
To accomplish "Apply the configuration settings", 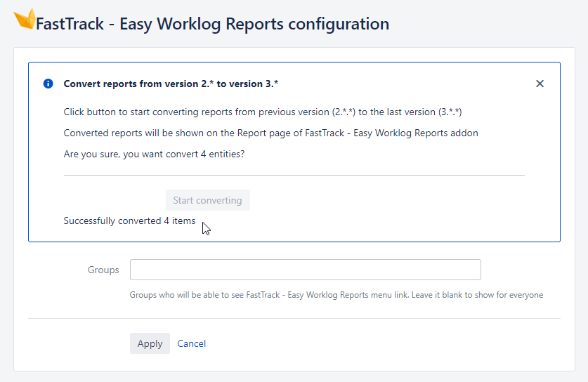I will point(150,343).
